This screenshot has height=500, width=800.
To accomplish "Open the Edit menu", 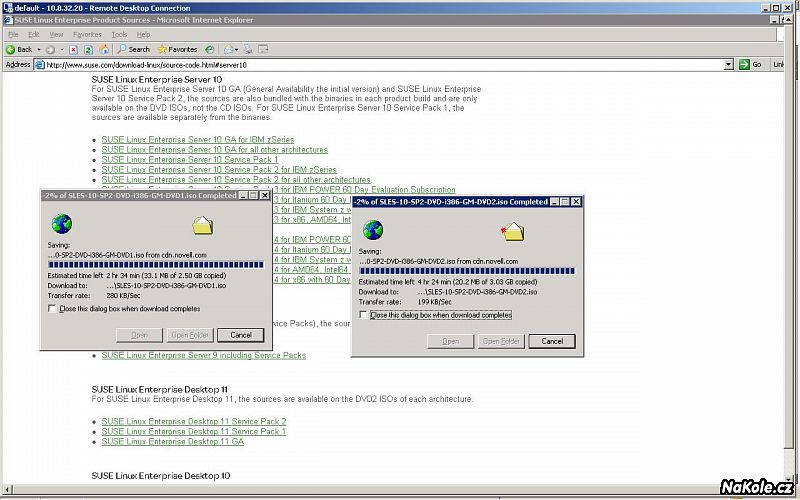I will (34, 35).
